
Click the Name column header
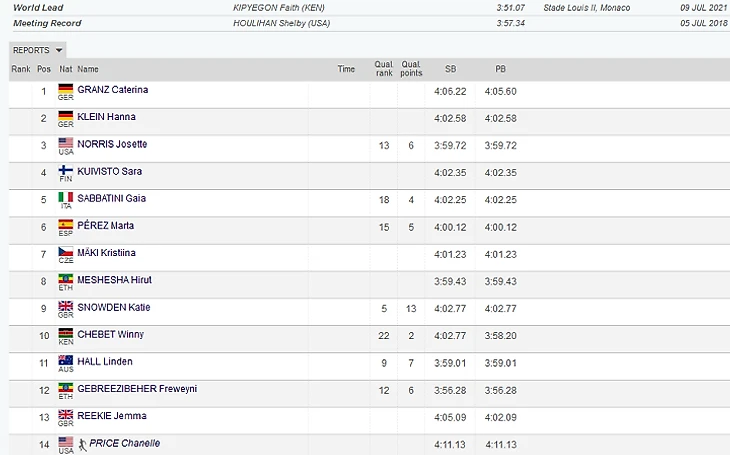(x=88, y=69)
